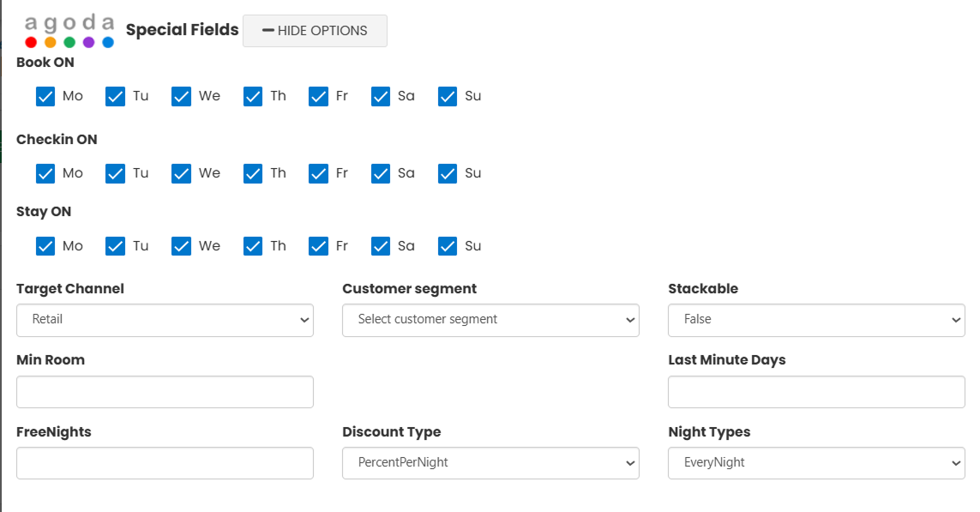Click the Hide Options button

pos(315,31)
